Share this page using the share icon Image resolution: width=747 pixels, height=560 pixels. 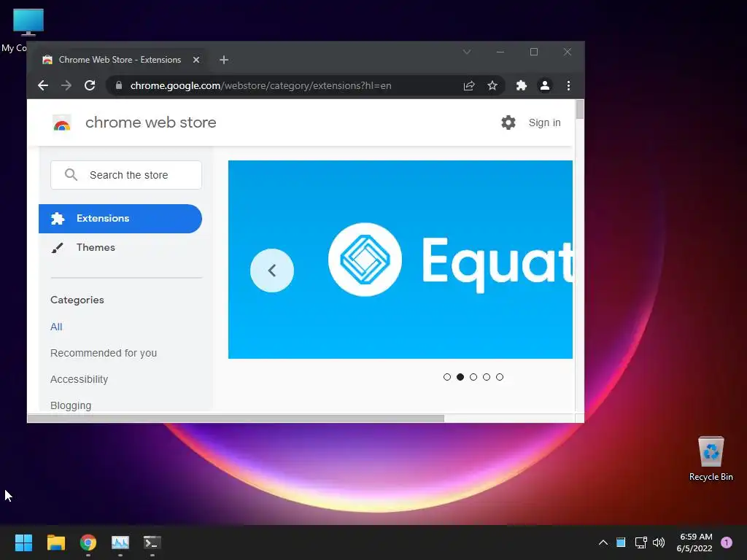click(469, 85)
